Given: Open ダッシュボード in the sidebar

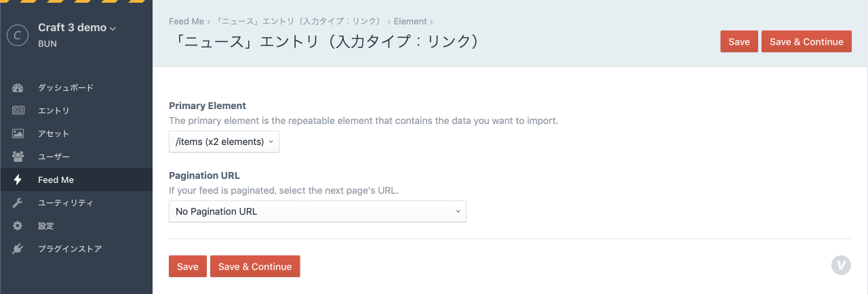Looking at the screenshot, I should click(x=66, y=88).
